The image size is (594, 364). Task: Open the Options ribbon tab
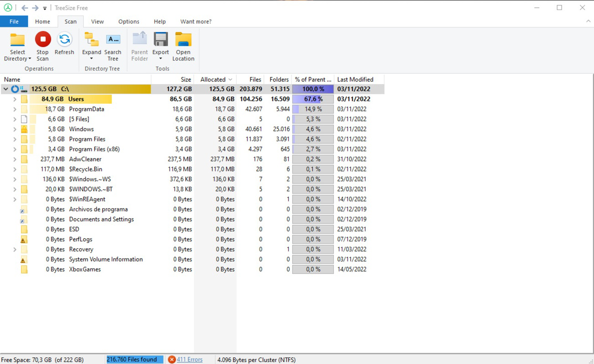click(128, 21)
